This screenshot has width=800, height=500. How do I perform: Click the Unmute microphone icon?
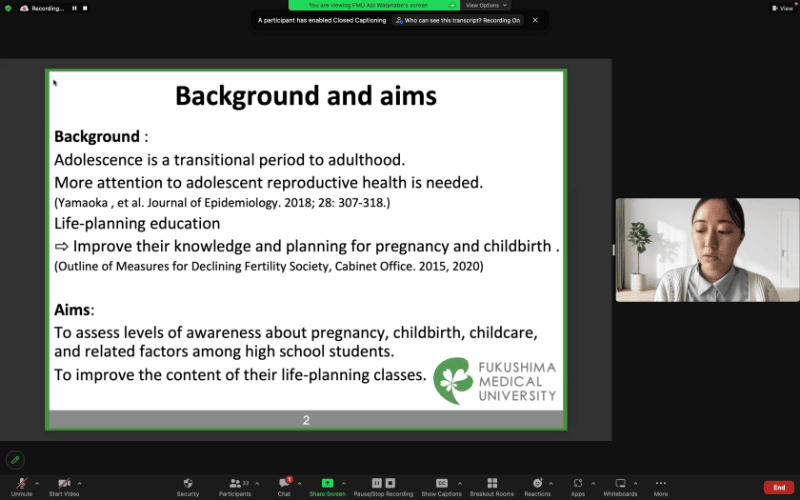point(21,483)
